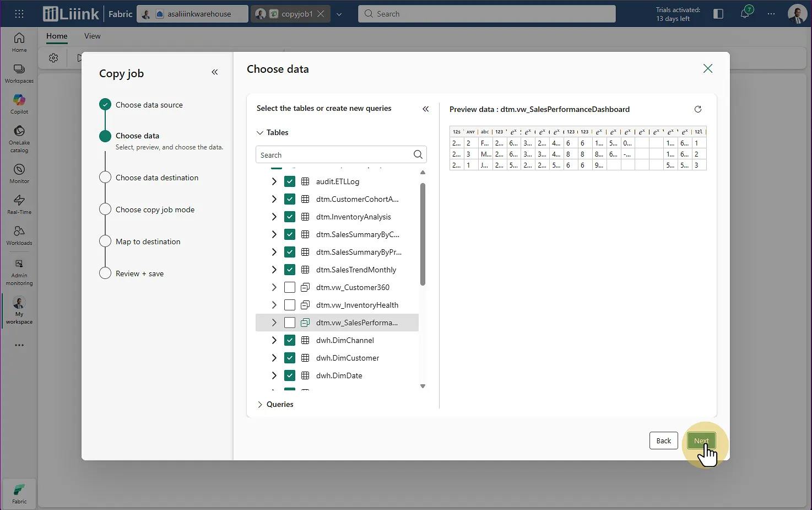Open the Copilot sidebar icon
This screenshot has height=510, width=812.
[x=19, y=104]
